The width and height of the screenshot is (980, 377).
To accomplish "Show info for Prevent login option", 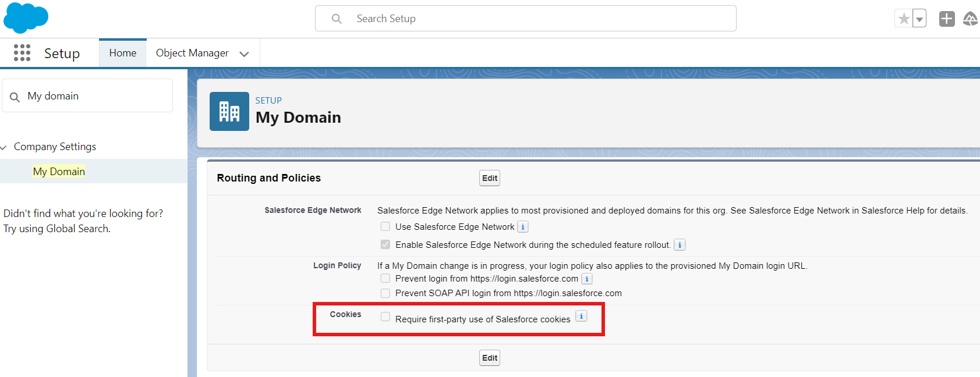I will click(587, 279).
